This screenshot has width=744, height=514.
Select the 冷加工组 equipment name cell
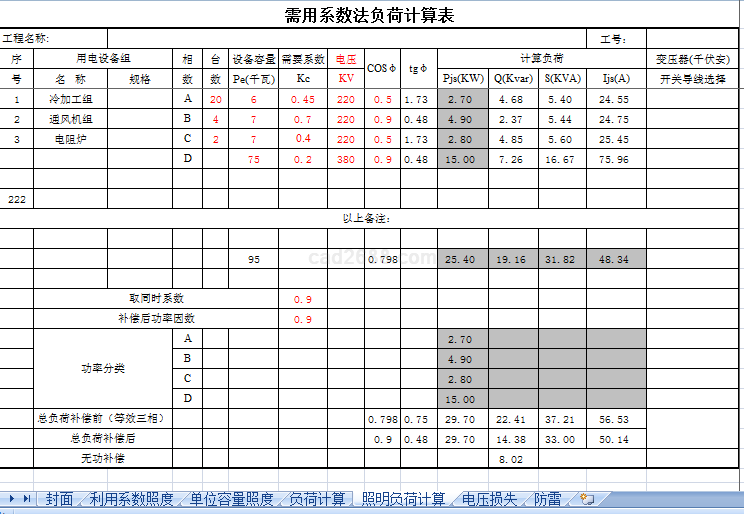[69, 99]
